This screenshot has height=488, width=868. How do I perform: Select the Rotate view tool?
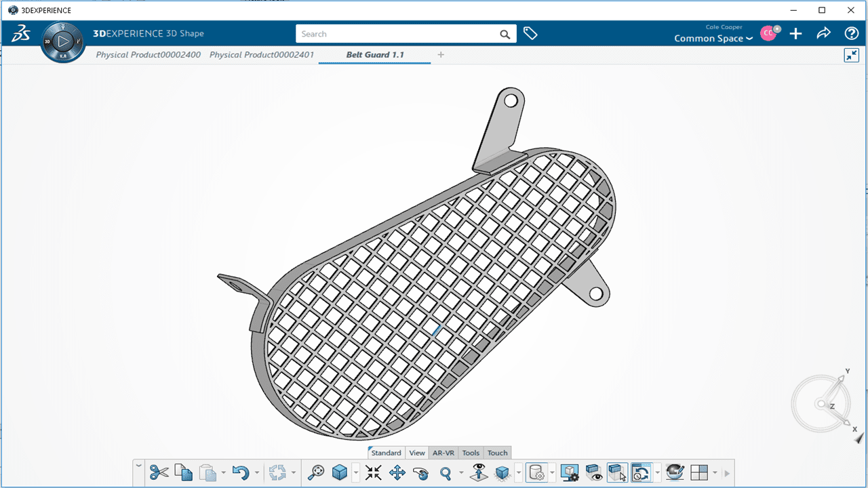[421, 472]
